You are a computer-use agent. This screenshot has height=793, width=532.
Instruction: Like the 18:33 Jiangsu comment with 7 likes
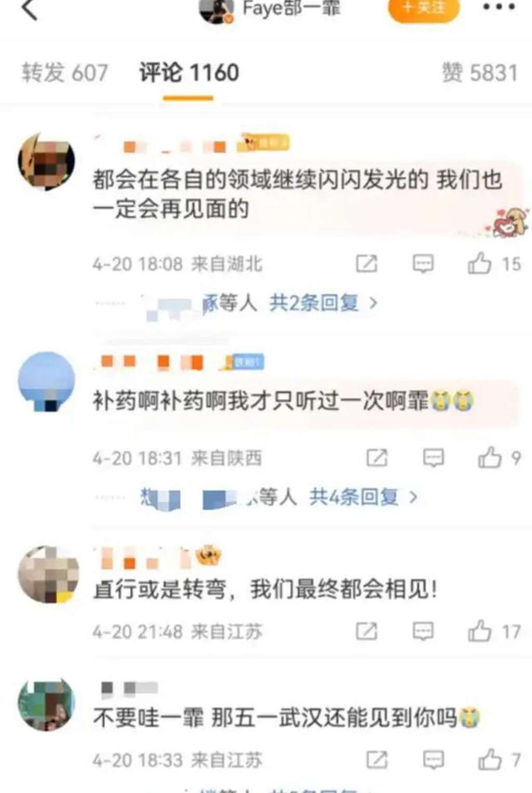coord(490,760)
